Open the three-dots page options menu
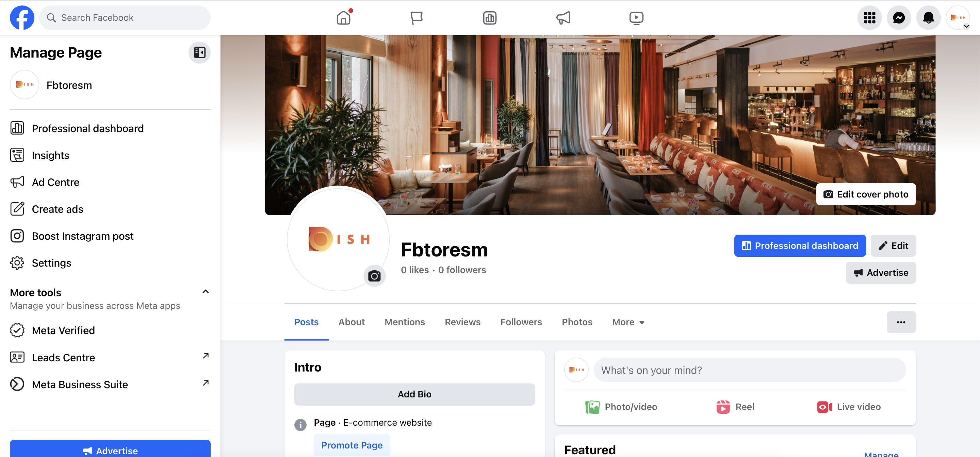Viewport: 980px width, 457px height. 901,322
